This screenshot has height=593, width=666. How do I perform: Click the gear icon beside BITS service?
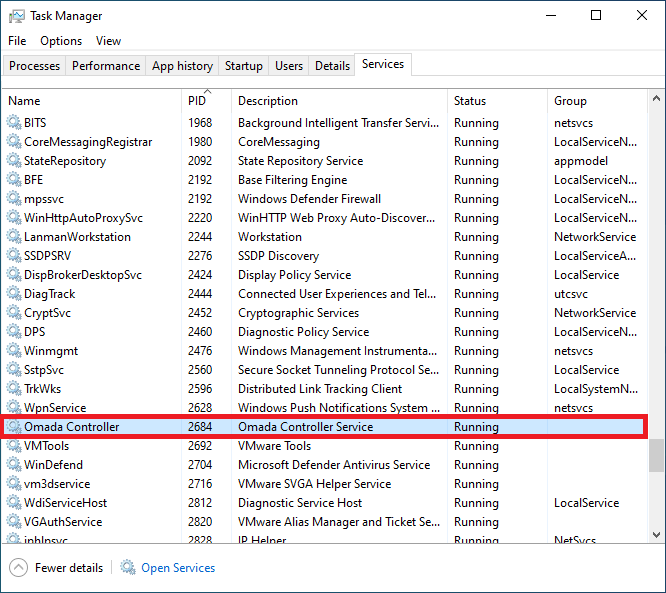pyautogui.click(x=14, y=122)
